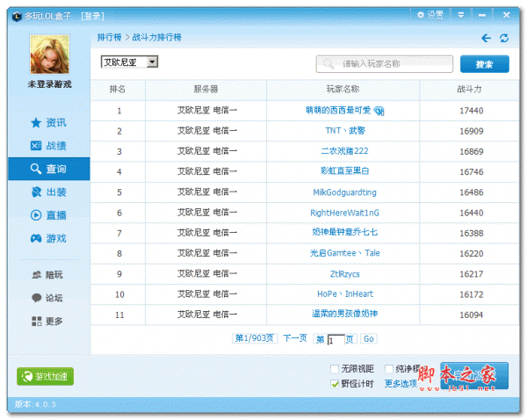Go to 下一页 next page
The height and width of the screenshot is (420, 527).
[295, 338]
